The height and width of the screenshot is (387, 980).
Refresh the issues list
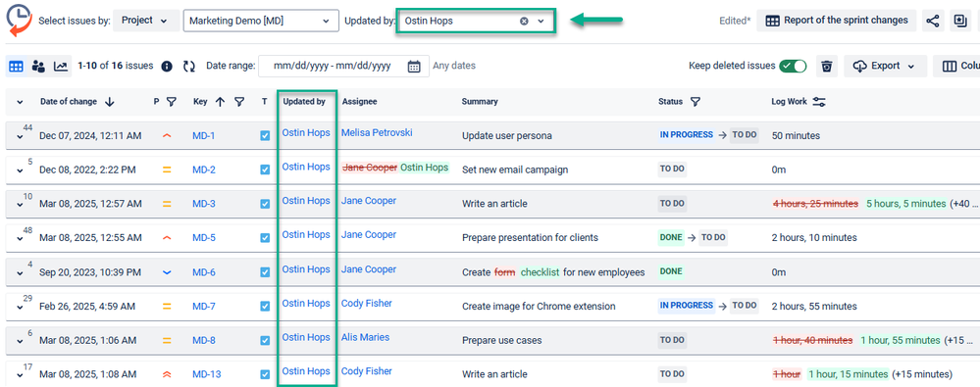point(189,66)
